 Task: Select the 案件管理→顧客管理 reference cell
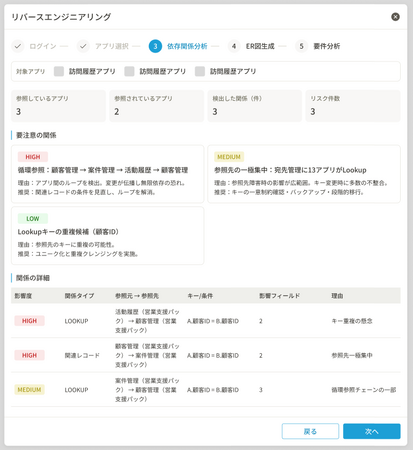(147, 390)
